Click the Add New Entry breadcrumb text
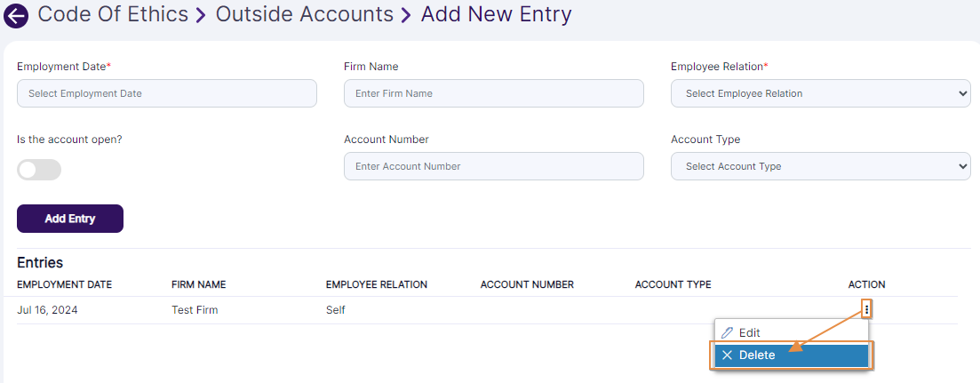 496,14
